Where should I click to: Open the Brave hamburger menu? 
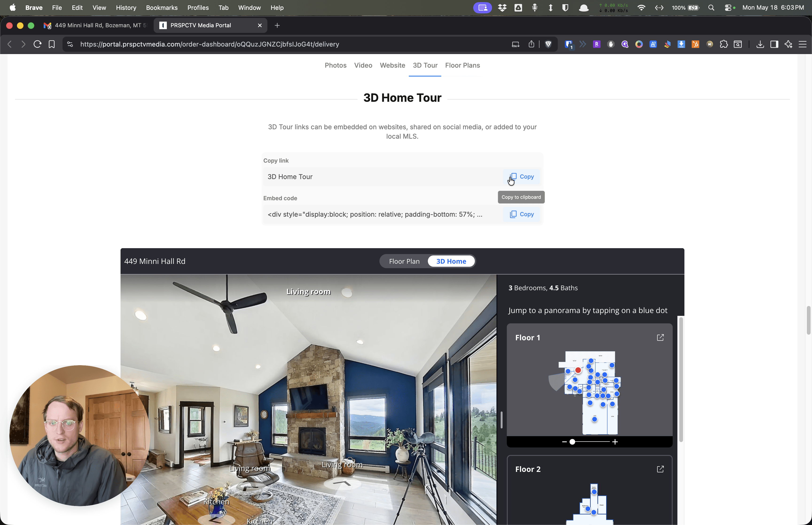pos(802,44)
